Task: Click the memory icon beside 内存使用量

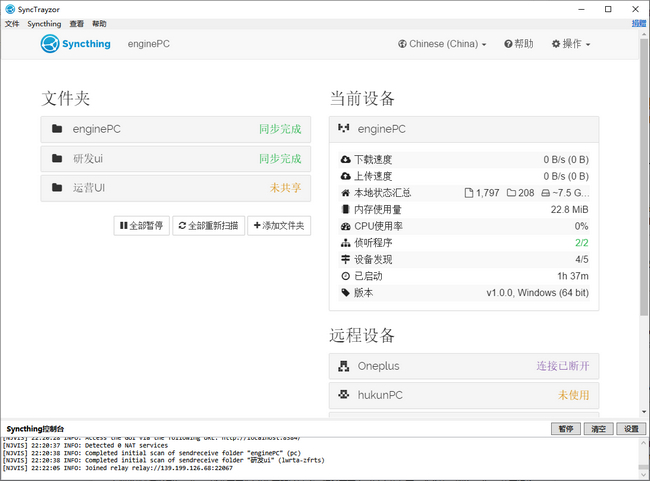Action: coord(345,209)
